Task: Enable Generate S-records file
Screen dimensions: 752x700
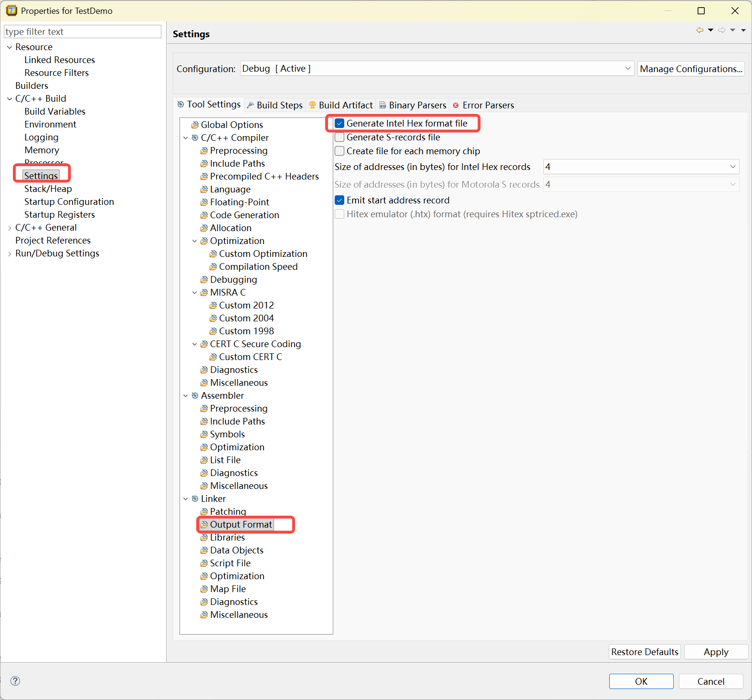Action: tap(339, 137)
